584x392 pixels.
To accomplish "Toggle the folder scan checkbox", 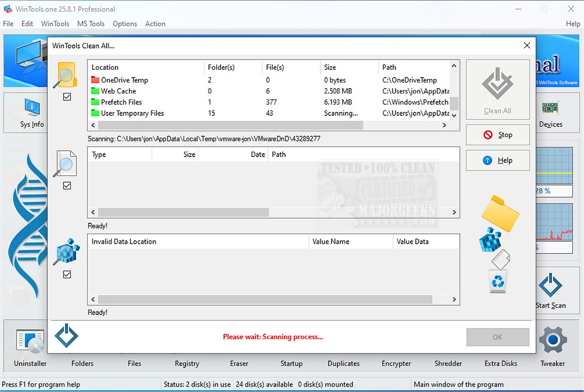I will click(67, 97).
